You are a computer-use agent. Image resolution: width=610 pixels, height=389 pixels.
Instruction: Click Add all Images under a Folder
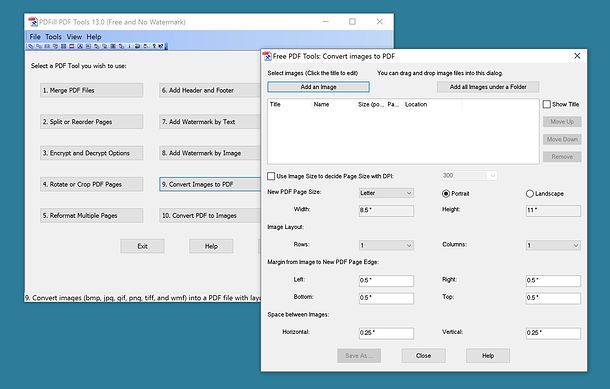[x=488, y=87]
